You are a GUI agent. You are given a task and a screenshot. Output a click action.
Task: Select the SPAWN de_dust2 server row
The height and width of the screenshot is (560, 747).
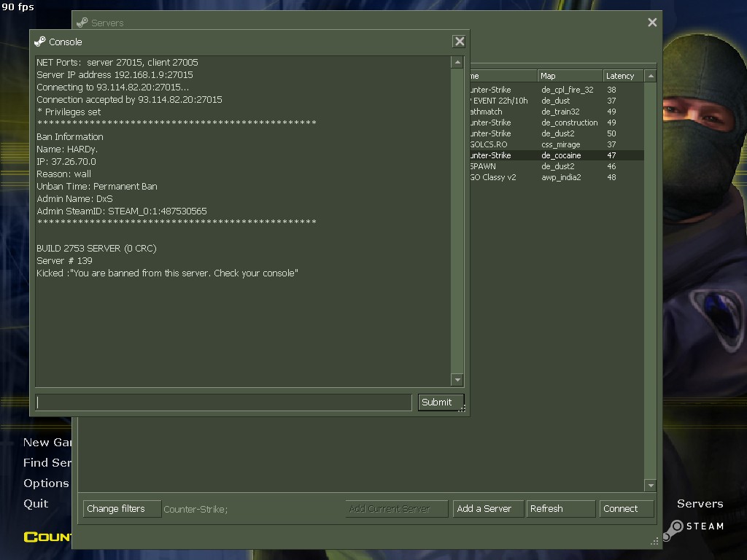click(x=557, y=166)
